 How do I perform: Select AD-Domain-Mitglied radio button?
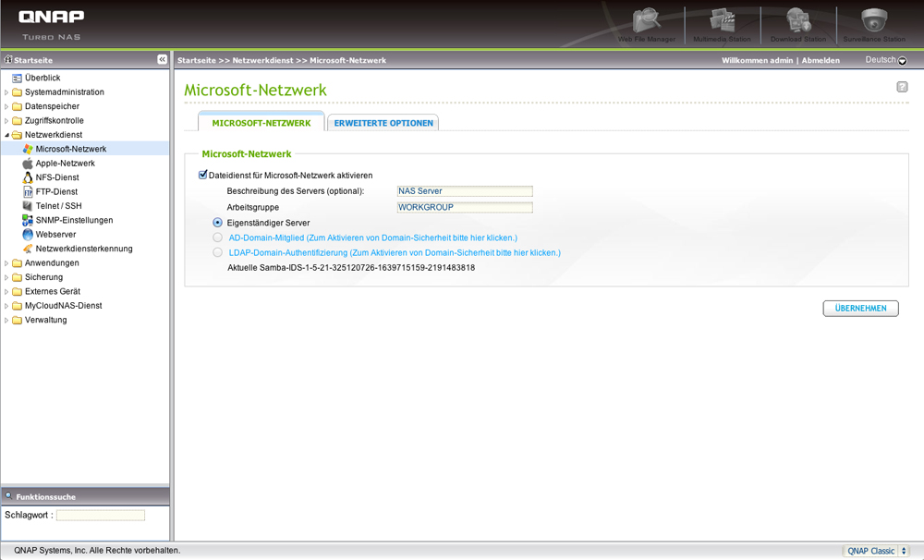(x=217, y=237)
